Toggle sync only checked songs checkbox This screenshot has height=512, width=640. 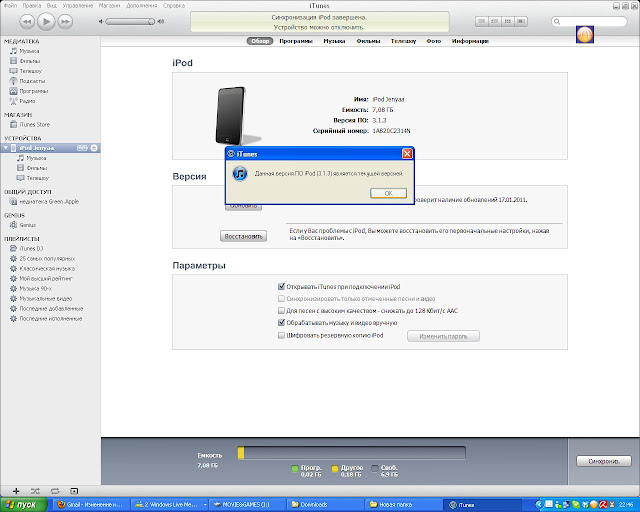281,298
